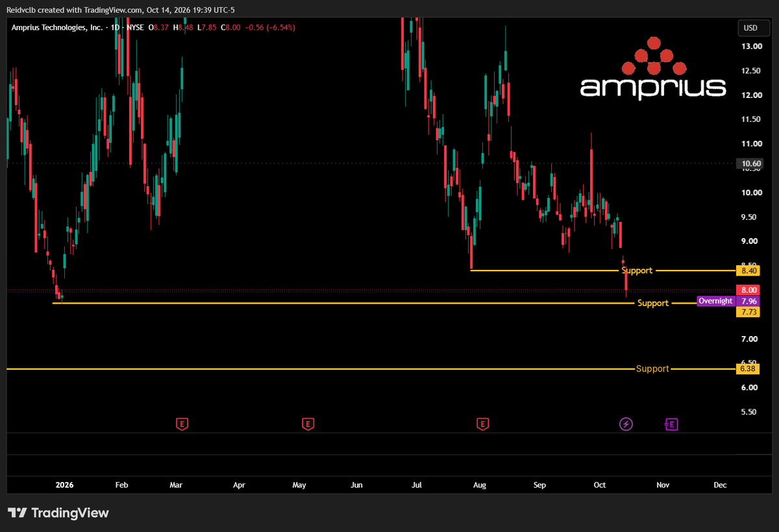Click the TradingView logo at bottom left

[58, 513]
